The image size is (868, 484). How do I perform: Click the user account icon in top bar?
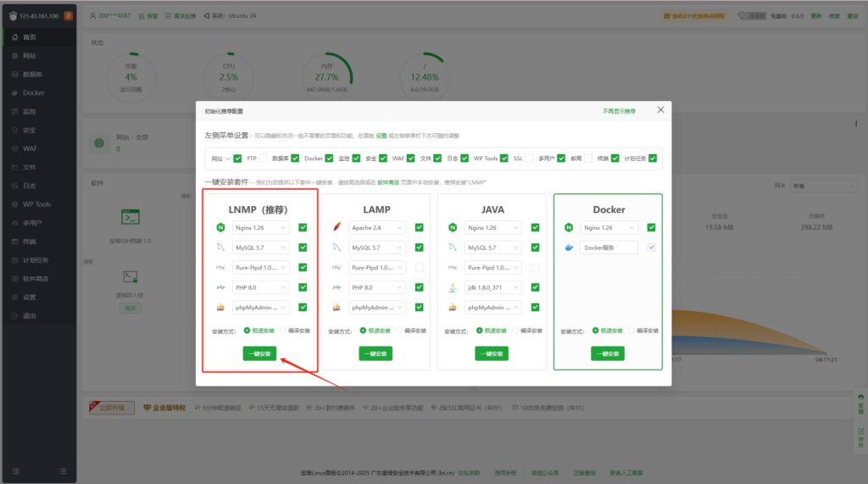point(93,15)
